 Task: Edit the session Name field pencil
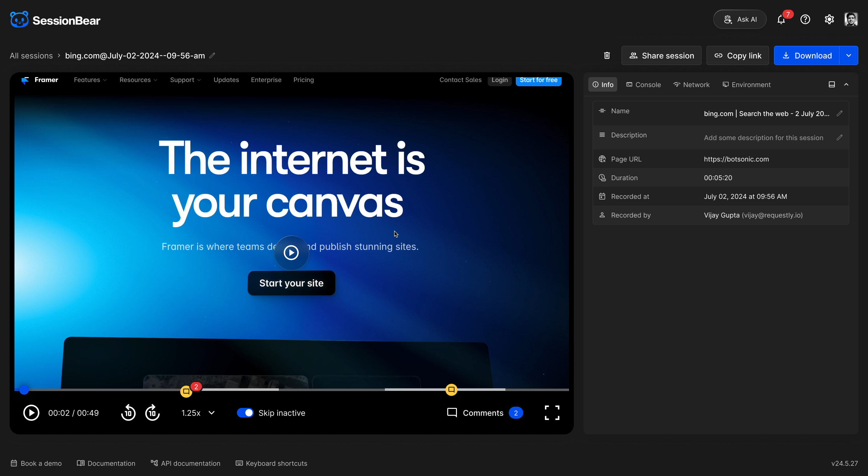(839, 114)
